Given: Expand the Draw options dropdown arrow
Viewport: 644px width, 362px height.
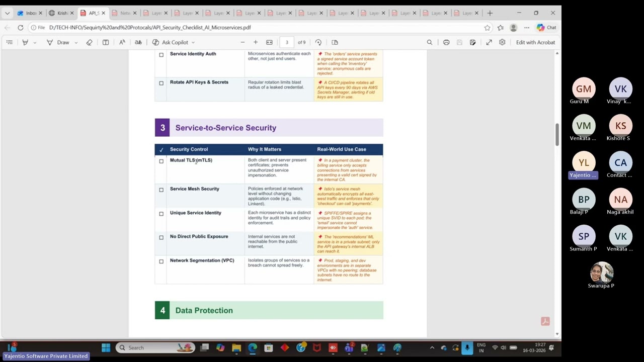Looking at the screenshot, I should click(x=76, y=43).
